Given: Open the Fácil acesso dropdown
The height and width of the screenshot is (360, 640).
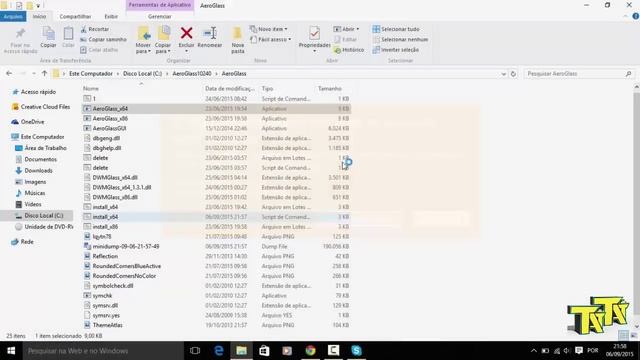Looking at the screenshot, I should 270,39.
